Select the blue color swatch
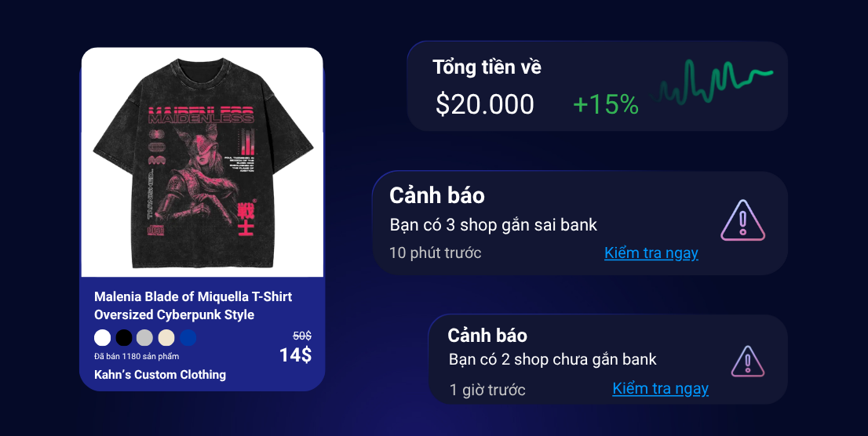 pos(188,337)
